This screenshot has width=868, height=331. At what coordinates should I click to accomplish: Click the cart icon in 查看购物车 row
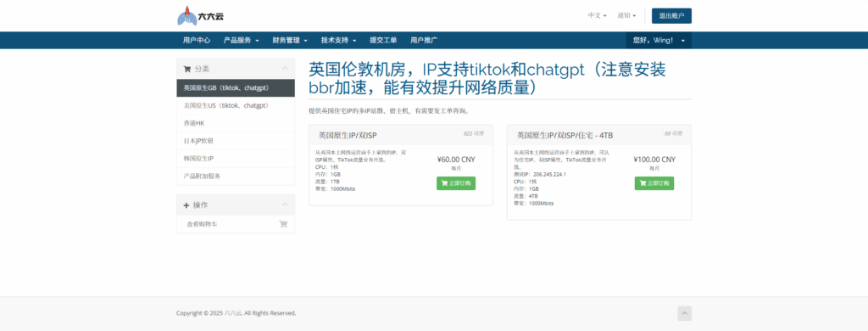point(283,225)
